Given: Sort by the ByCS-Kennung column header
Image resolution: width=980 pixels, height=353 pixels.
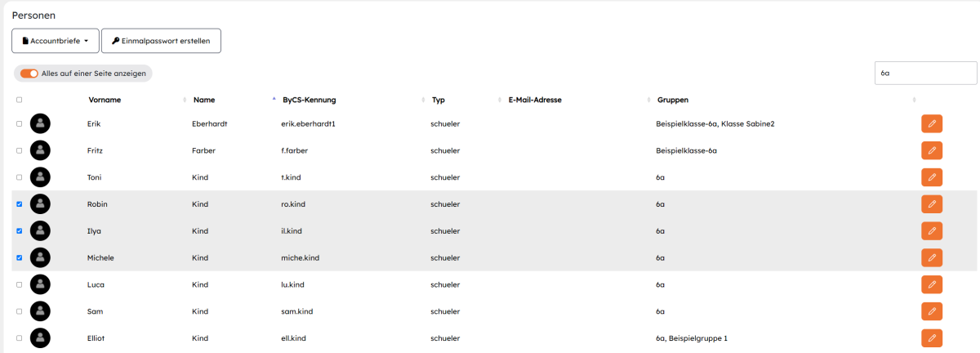Looking at the screenshot, I should pyautogui.click(x=310, y=100).
